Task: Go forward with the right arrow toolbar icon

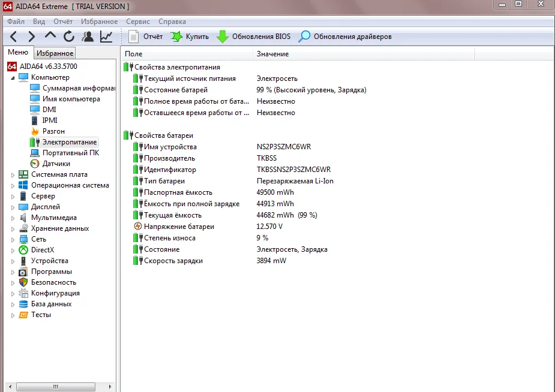Action: pos(32,37)
